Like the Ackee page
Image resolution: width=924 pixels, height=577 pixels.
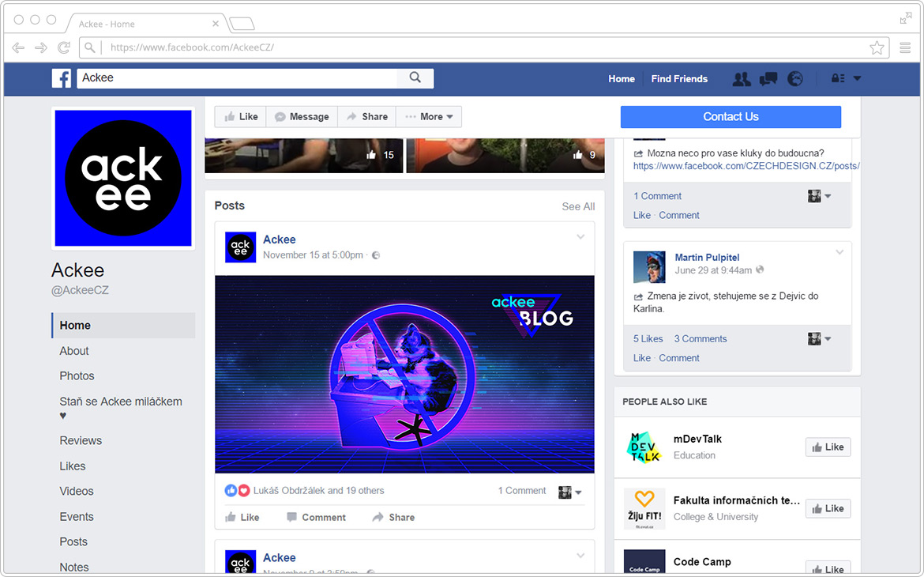coord(240,116)
